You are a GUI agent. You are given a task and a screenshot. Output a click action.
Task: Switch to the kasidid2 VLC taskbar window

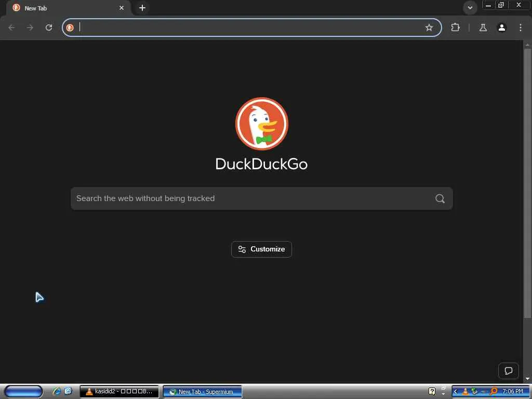click(119, 392)
